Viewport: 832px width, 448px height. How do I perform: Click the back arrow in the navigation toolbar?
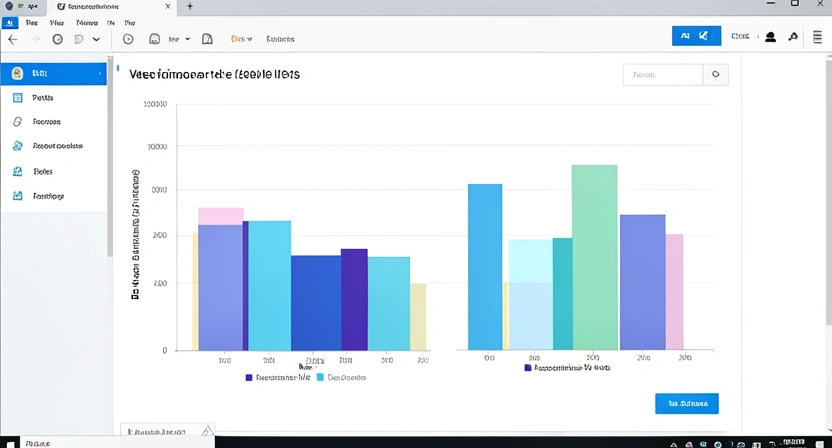click(13, 39)
